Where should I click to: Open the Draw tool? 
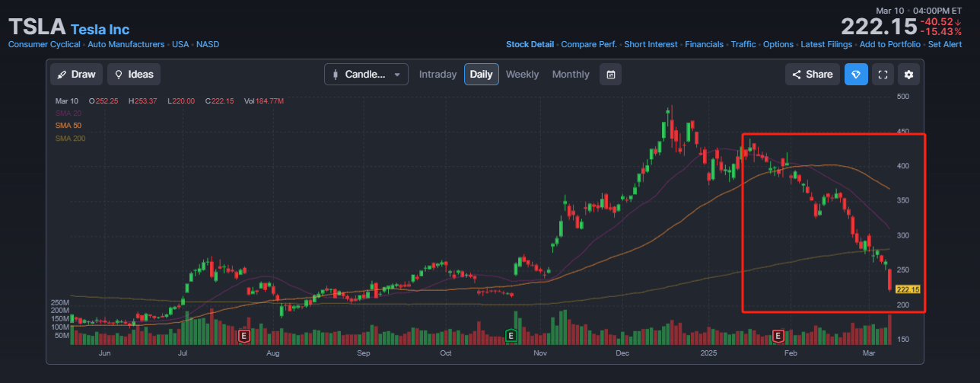(77, 75)
